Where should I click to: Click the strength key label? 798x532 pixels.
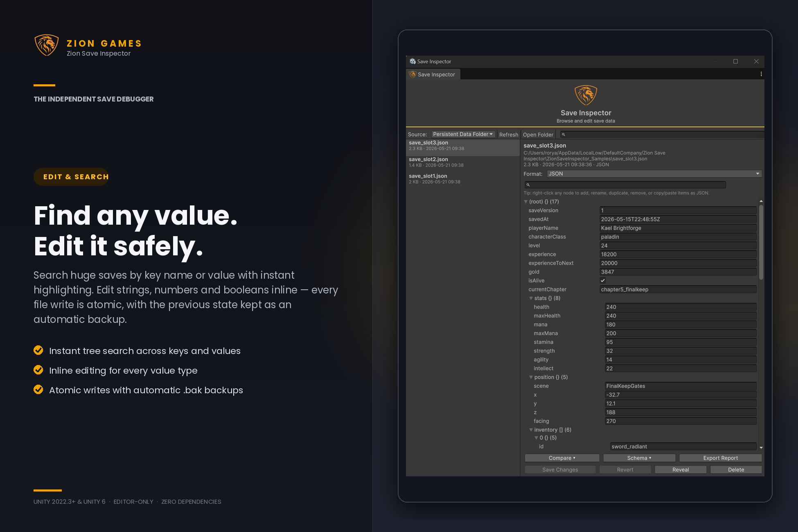544,351
